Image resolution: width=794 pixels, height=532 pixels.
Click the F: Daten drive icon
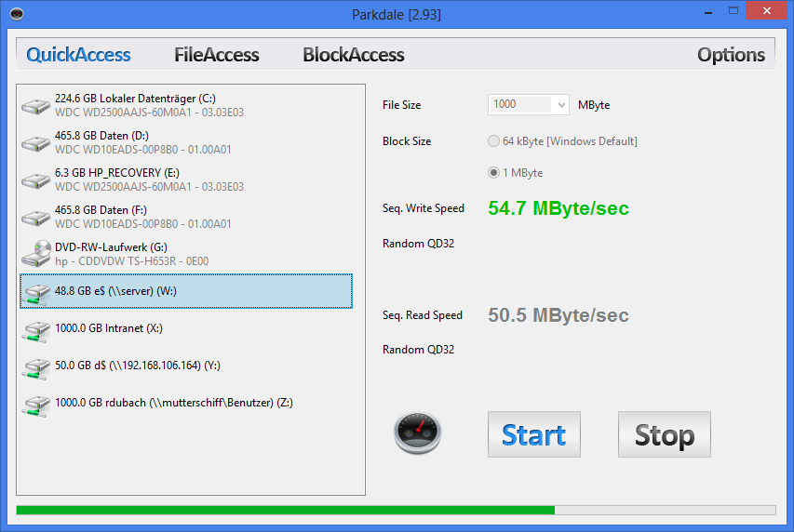point(35,218)
